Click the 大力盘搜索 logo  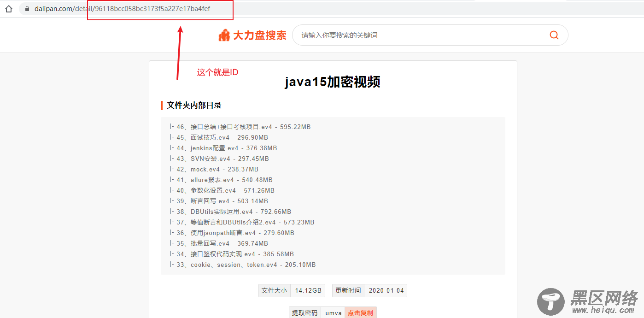pyautogui.click(x=252, y=35)
